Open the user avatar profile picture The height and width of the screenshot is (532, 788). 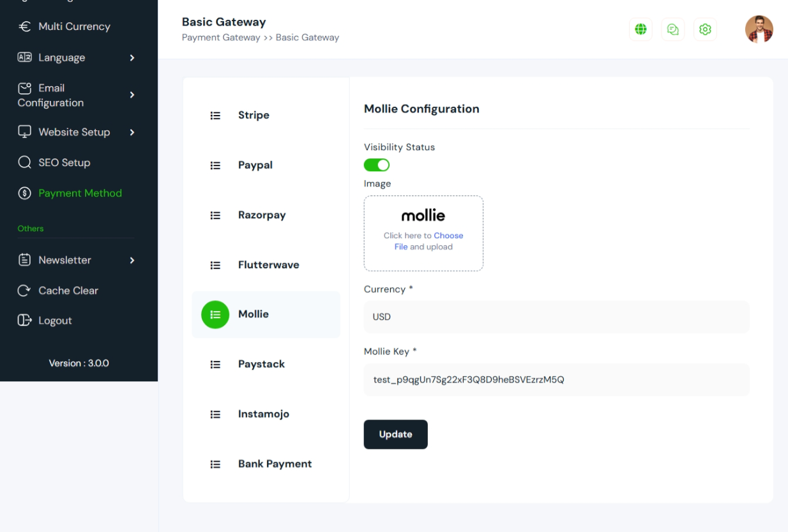[759, 29]
